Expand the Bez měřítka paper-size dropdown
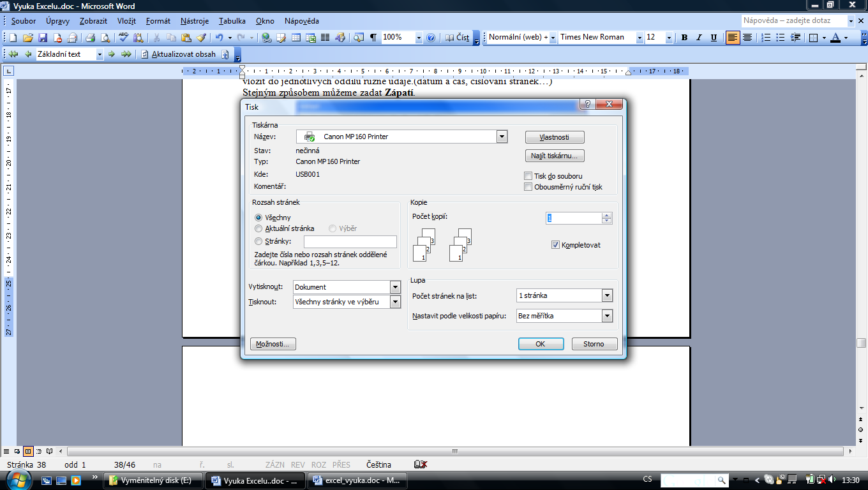 coord(607,316)
